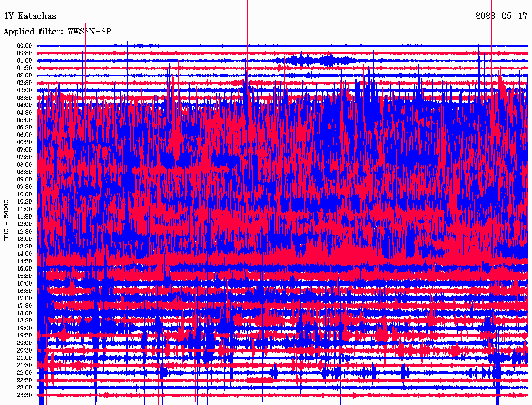
Task: Select the 00:30 time label
Action: pyautogui.click(x=24, y=53)
